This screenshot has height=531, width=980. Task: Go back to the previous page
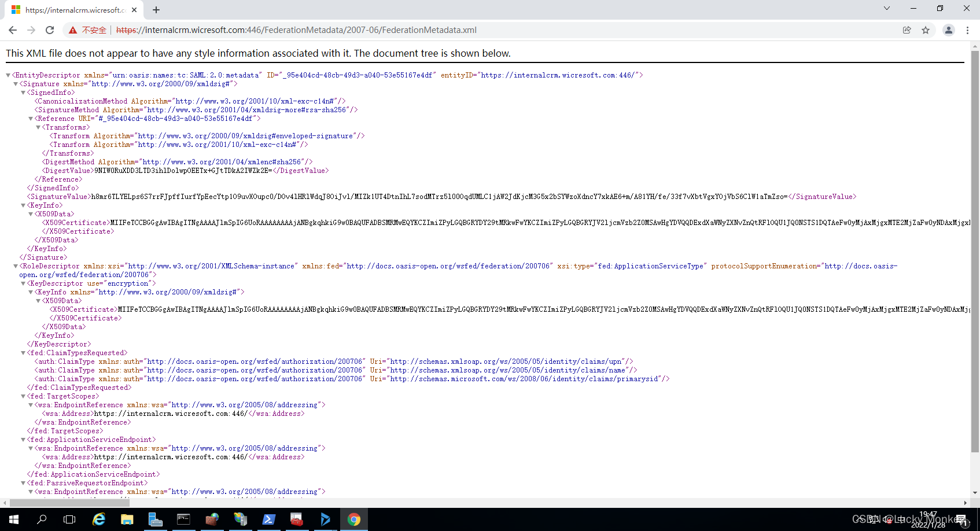point(13,30)
